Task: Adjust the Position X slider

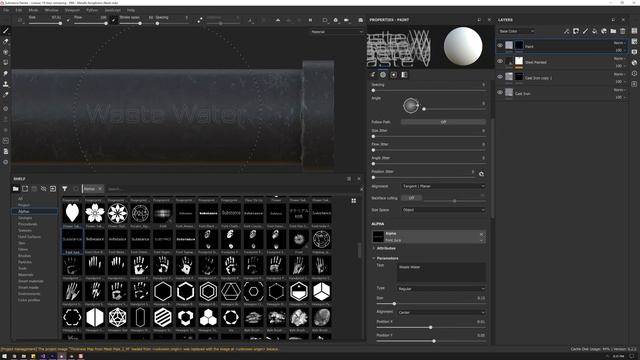Action: click(431, 327)
